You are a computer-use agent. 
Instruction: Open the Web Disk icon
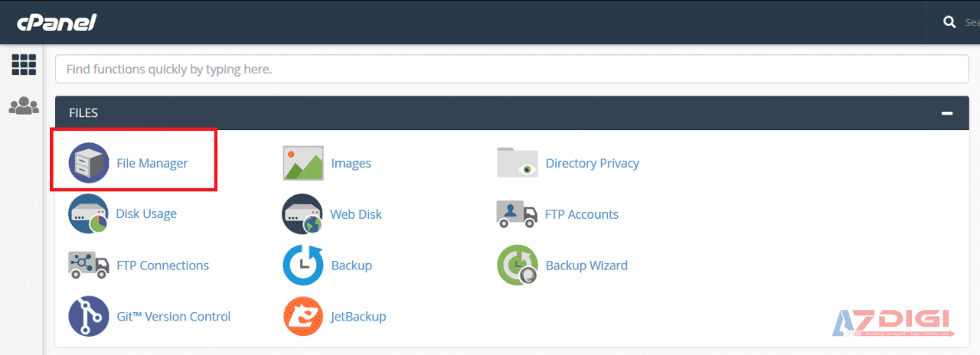(x=303, y=214)
